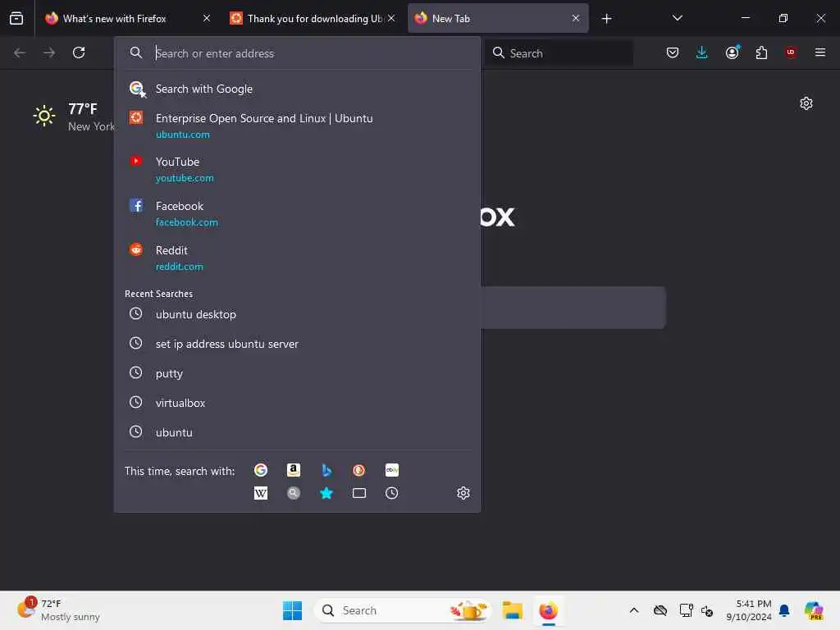Expand the list all tabs chevron

677,19
